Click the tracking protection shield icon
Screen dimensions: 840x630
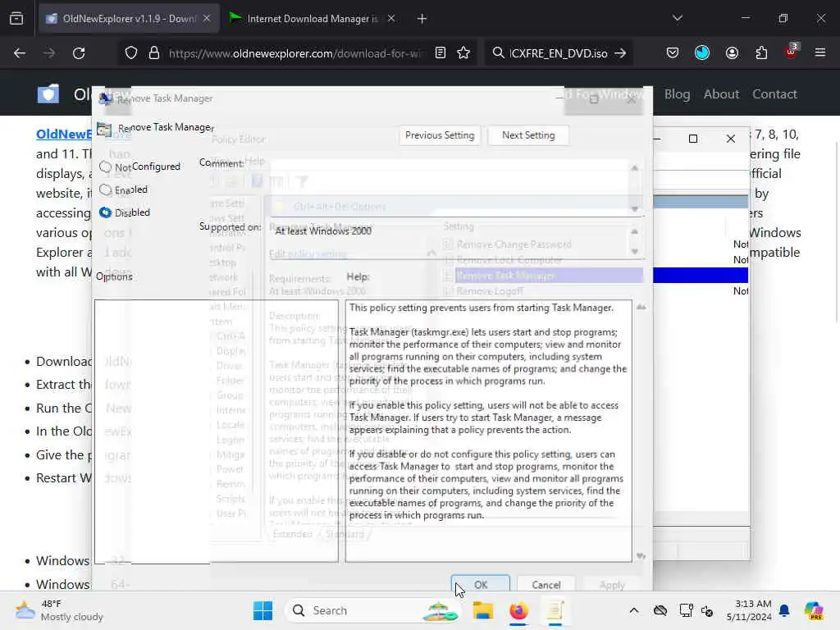point(131,53)
